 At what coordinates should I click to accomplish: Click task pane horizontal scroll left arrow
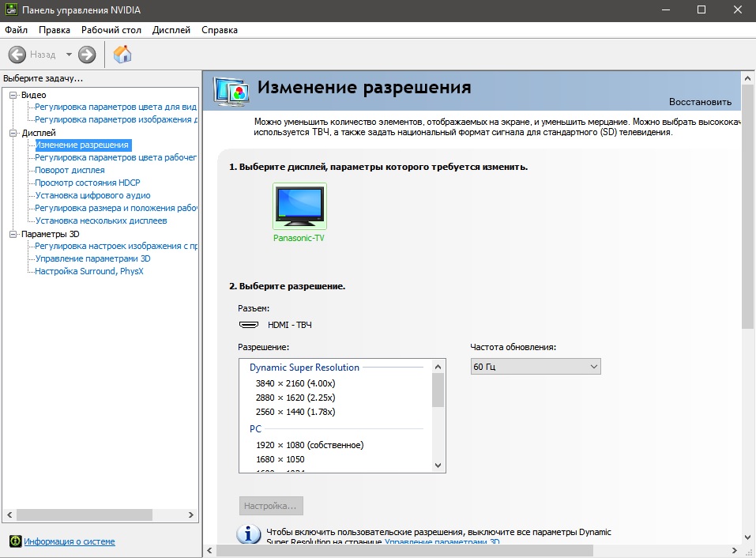pyautogui.click(x=9, y=515)
